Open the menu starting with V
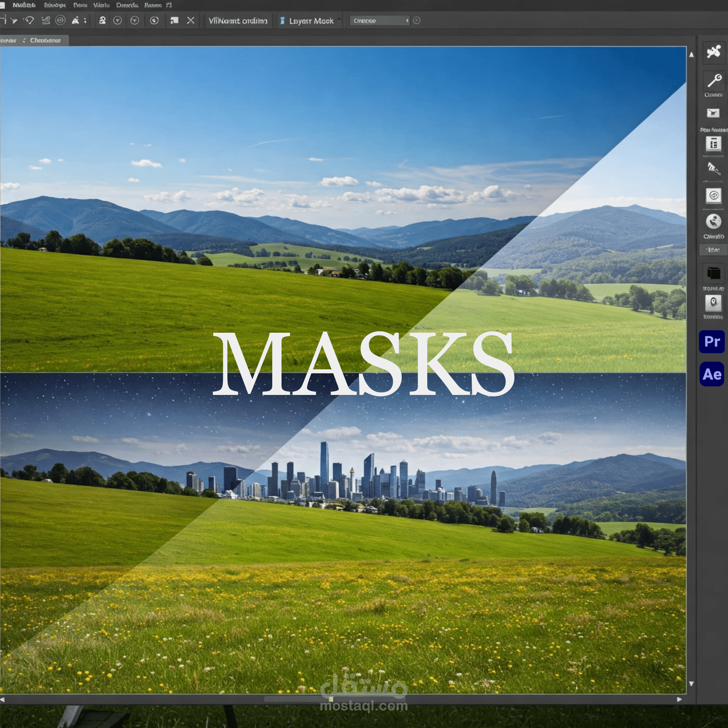This screenshot has width=728, height=728. pyautogui.click(x=101, y=5)
